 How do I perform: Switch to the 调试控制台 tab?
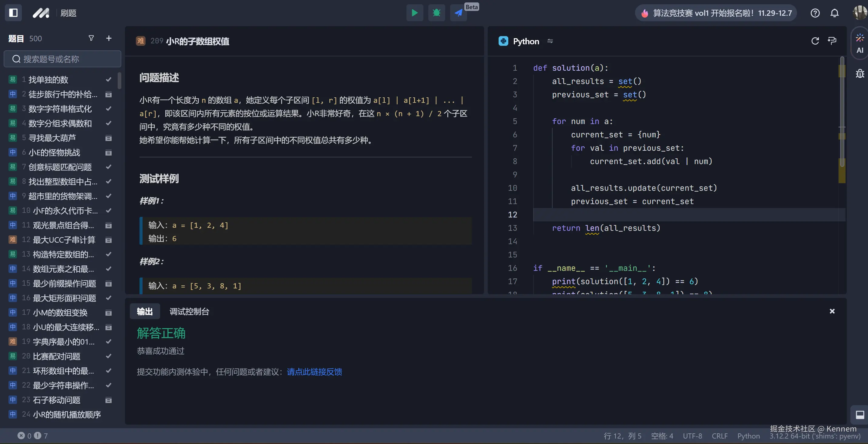189,311
